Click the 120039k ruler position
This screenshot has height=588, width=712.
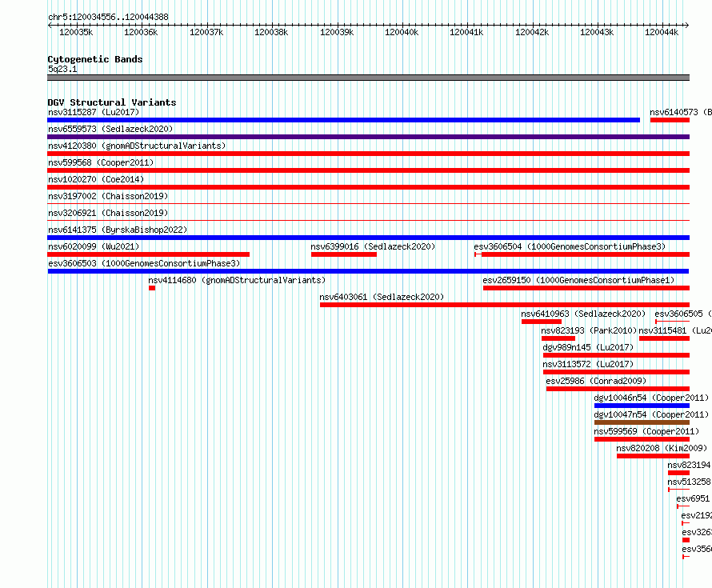(337, 32)
